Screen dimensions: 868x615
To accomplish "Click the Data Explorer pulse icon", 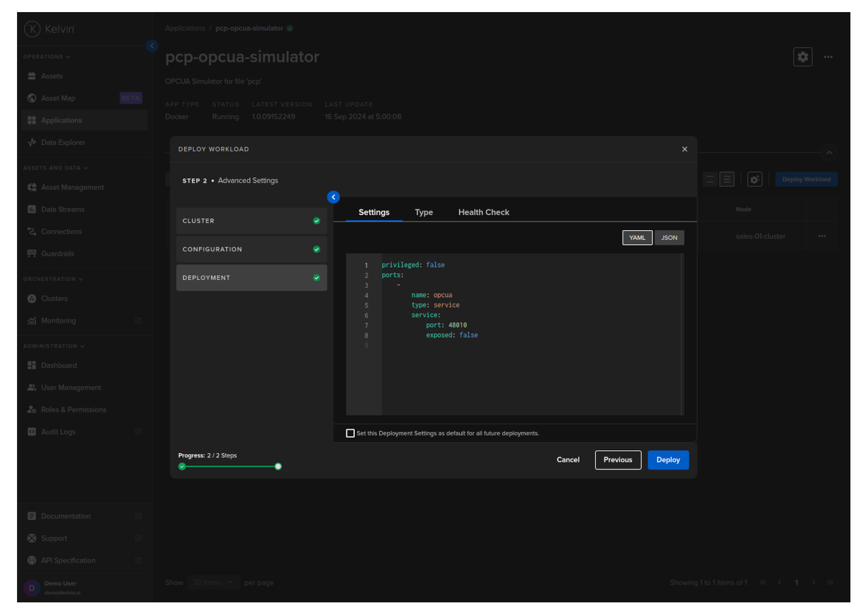I will click(x=32, y=142).
